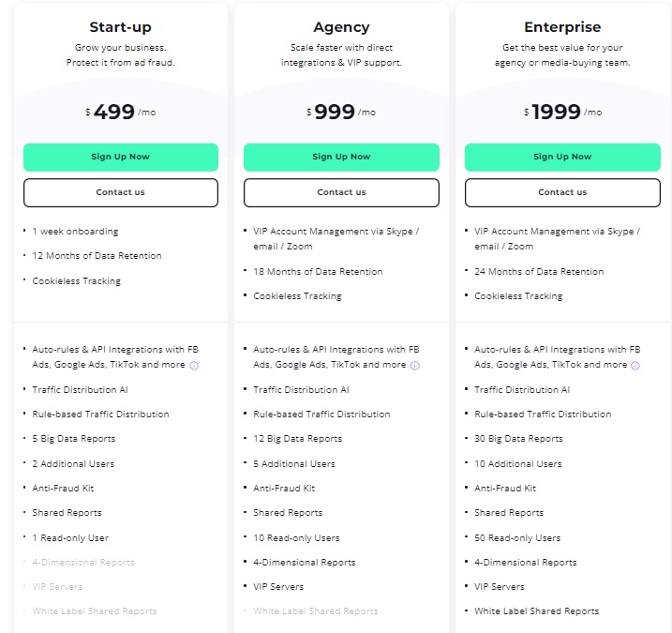Click Start-up's 1 week onboarding item
Image resolution: width=672 pixels, height=633 pixels.
(x=75, y=232)
